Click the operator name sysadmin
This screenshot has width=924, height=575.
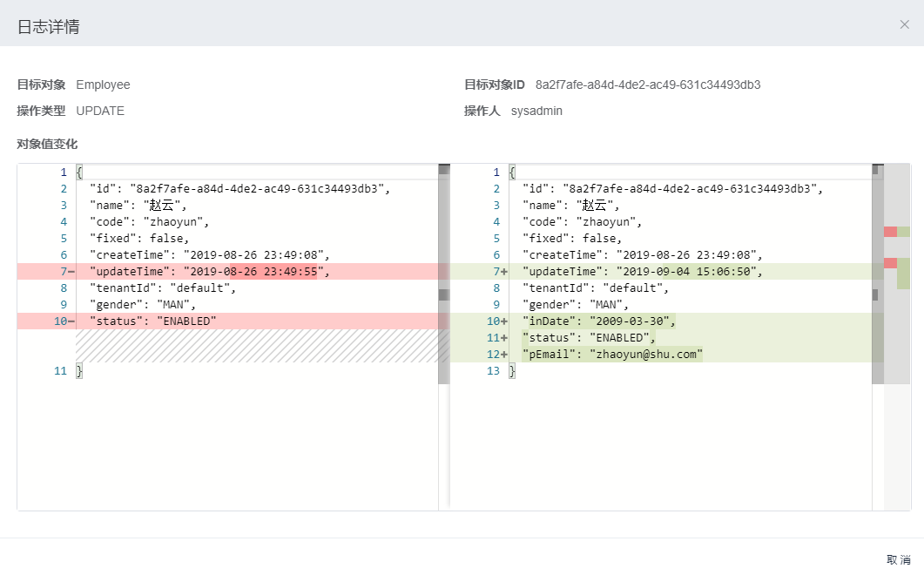tap(536, 111)
